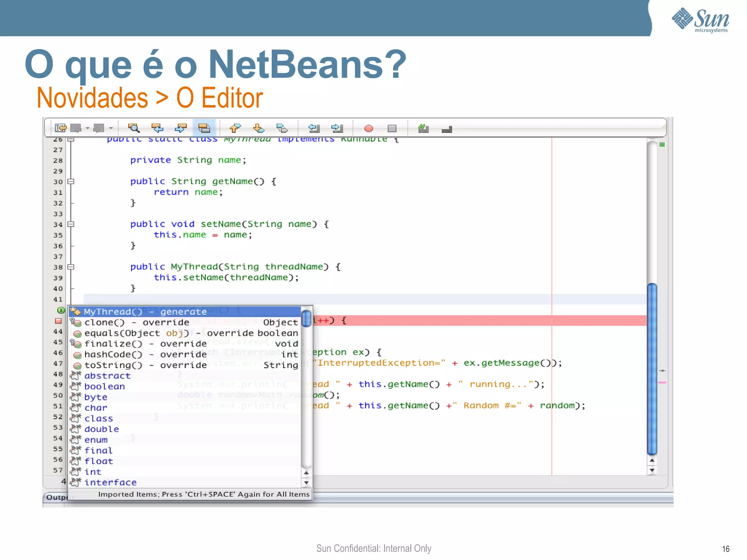Click Previous Bookmark arrow icon
Screen dimensions: 747x560
(x=235, y=128)
